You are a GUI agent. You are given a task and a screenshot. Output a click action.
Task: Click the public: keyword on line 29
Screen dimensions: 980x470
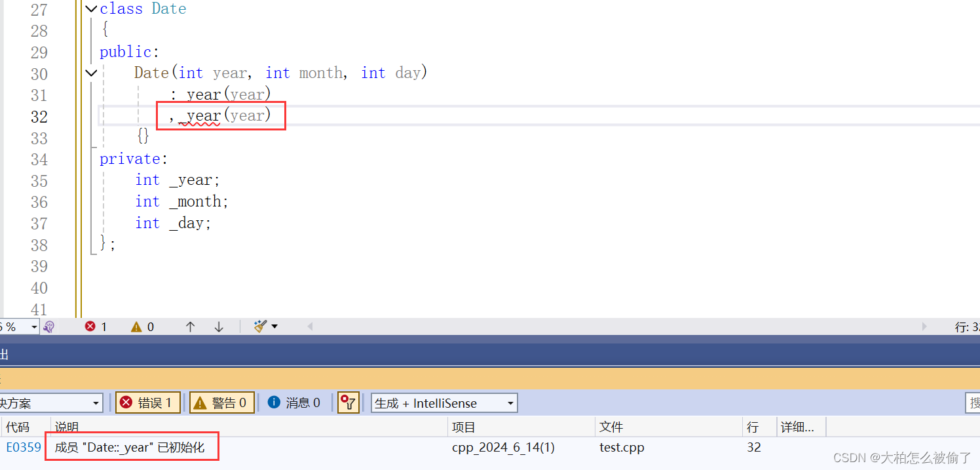(130, 52)
